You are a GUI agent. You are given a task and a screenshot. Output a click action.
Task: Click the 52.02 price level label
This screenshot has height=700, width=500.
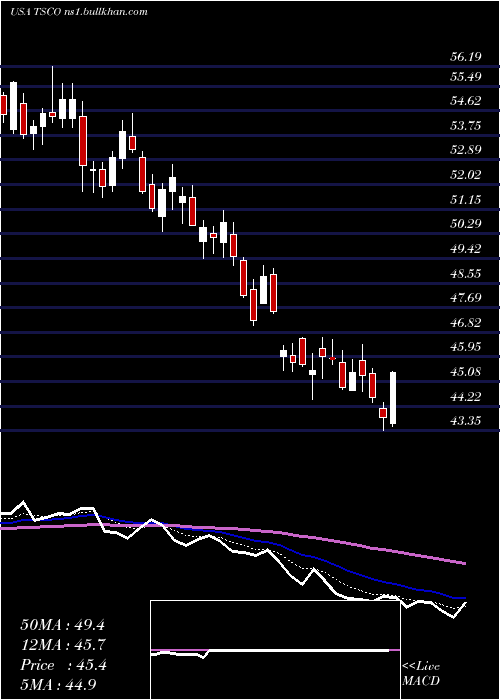tap(465, 175)
